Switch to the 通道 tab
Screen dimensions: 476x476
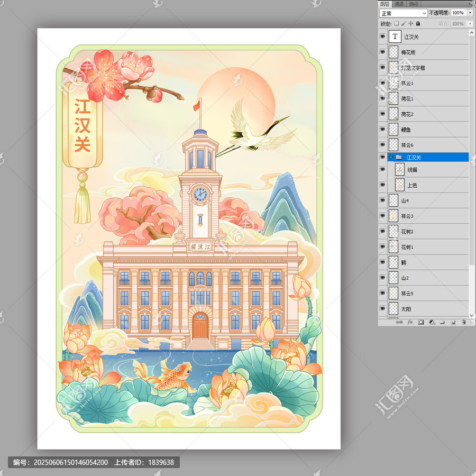coord(399,4)
